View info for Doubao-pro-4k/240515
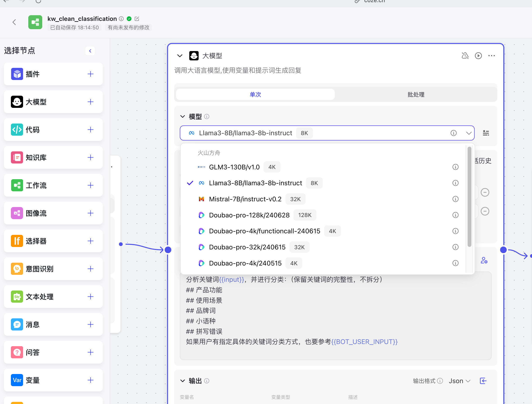Viewport: 532px width, 404px height. tap(455, 263)
